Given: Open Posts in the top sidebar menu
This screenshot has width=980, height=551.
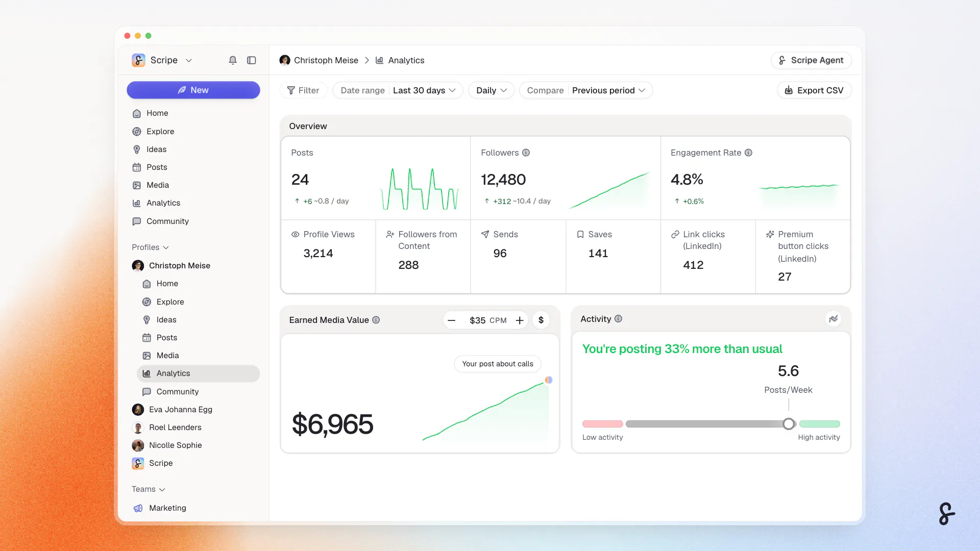Looking at the screenshot, I should [x=193, y=167].
